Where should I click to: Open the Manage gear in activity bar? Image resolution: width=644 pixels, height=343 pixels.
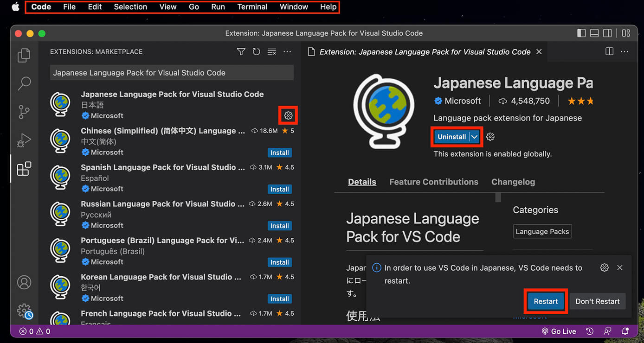point(24,311)
